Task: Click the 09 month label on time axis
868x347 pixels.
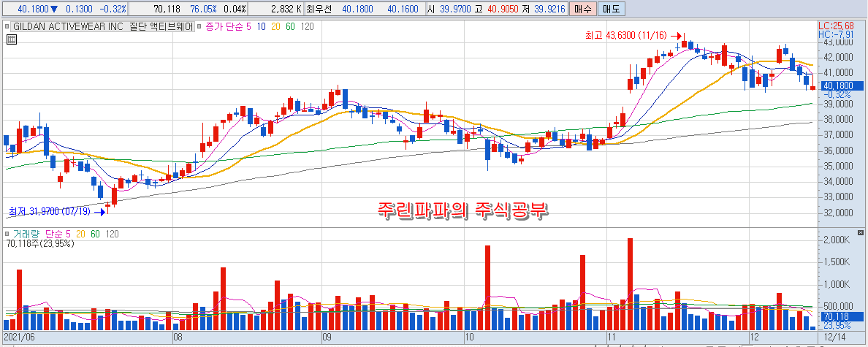Action: tap(326, 336)
